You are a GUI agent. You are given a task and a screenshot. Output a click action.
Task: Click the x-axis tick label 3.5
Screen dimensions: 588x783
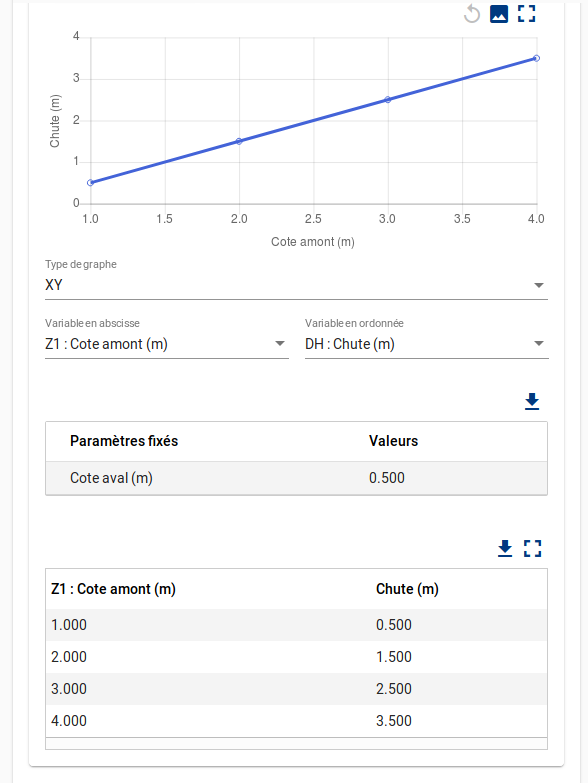[x=462, y=219]
